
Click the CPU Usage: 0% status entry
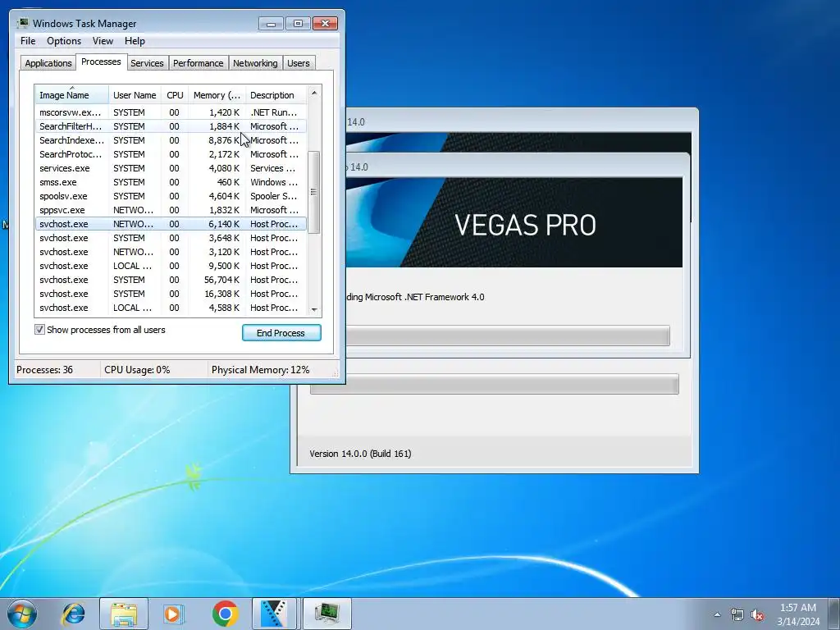click(x=137, y=370)
